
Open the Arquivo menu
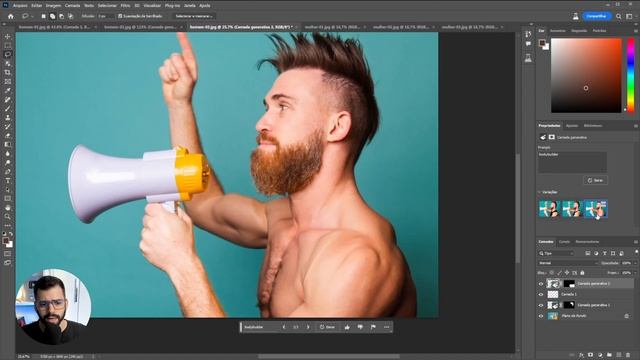20,6
